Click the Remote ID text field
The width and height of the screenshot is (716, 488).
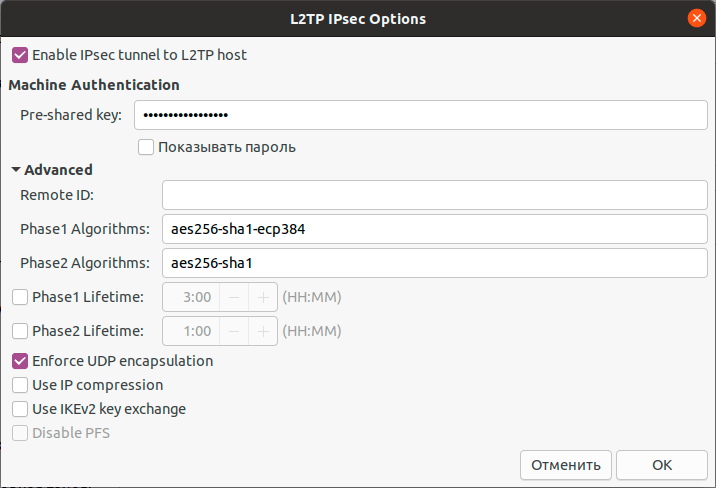(434, 195)
